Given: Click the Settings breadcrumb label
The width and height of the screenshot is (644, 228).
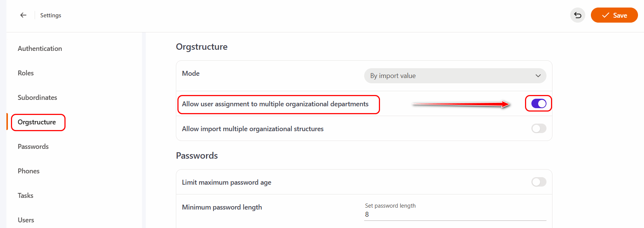Looking at the screenshot, I should [x=50, y=15].
